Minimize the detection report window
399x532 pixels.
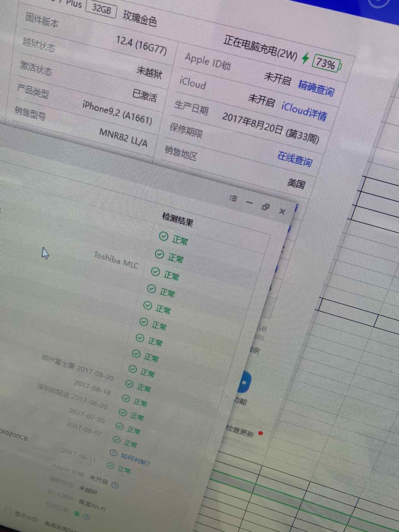pos(249,203)
